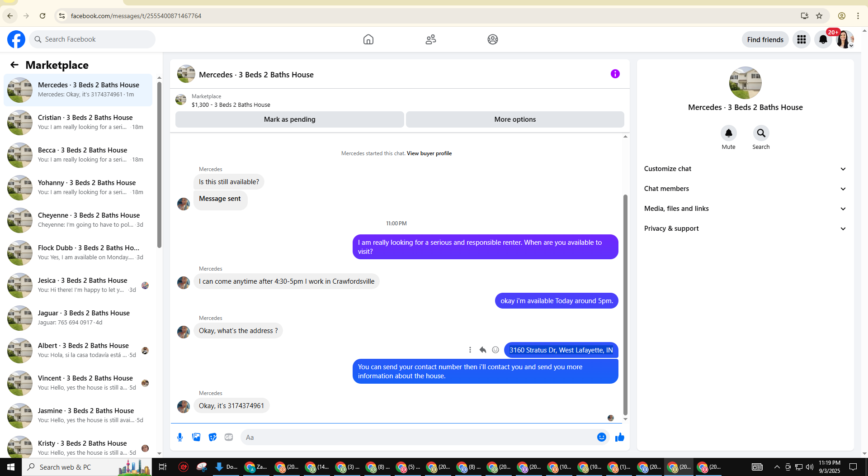The width and height of the screenshot is (868, 476).
Task: Open the emoji picker in message box
Action: (601, 437)
